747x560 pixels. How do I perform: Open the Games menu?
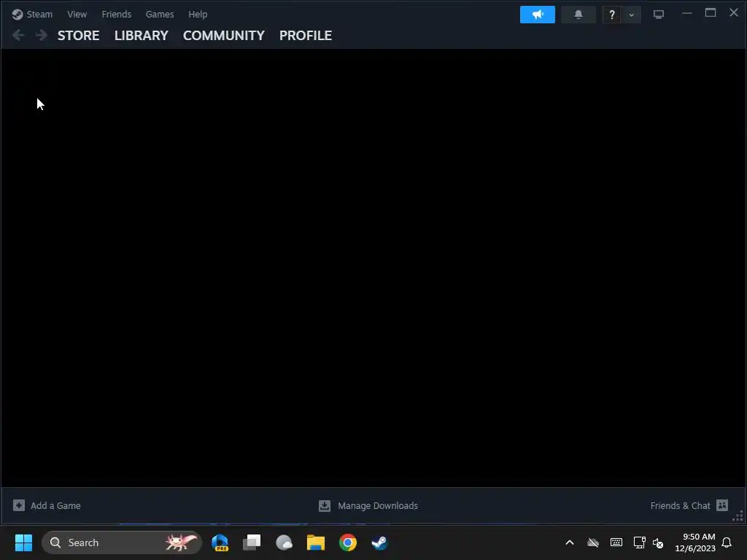(x=160, y=15)
